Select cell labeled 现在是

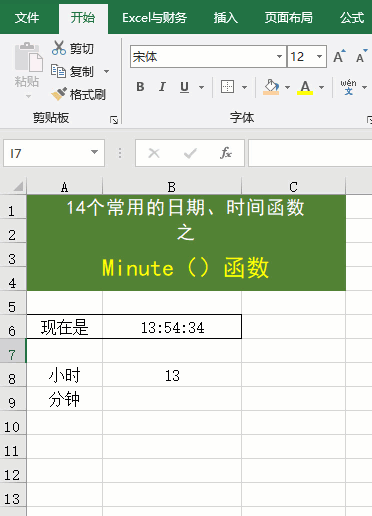coord(64,327)
